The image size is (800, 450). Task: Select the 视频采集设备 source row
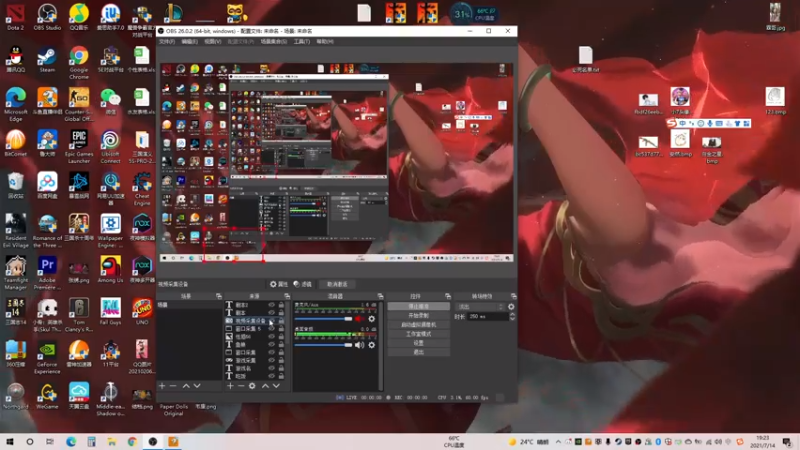pos(255,321)
